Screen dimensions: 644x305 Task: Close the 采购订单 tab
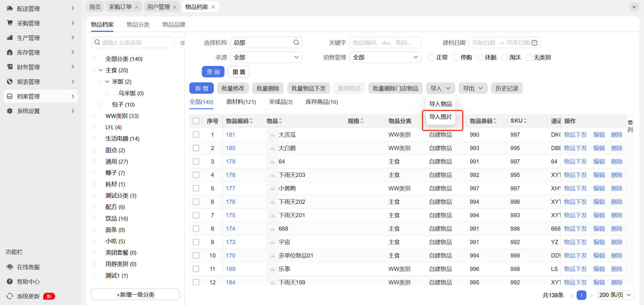pos(137,7)
